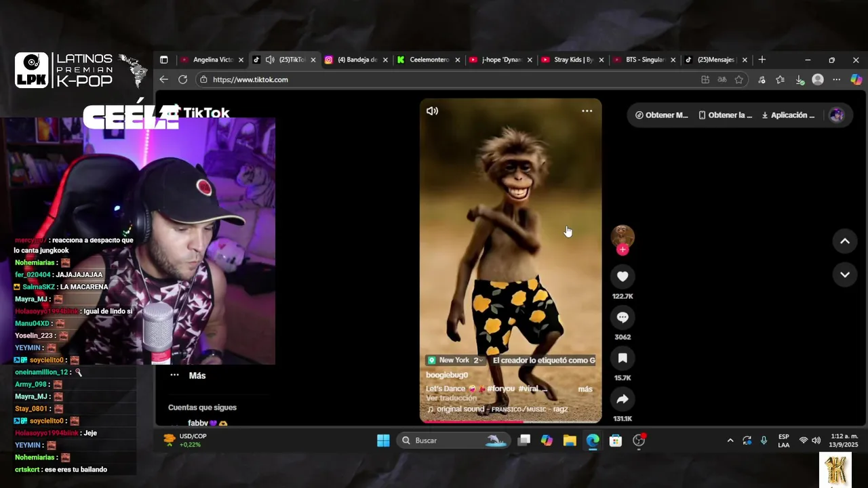Click the TikTok logo
The width and height of the screenshot is (868, 488).
pos(200,113)
